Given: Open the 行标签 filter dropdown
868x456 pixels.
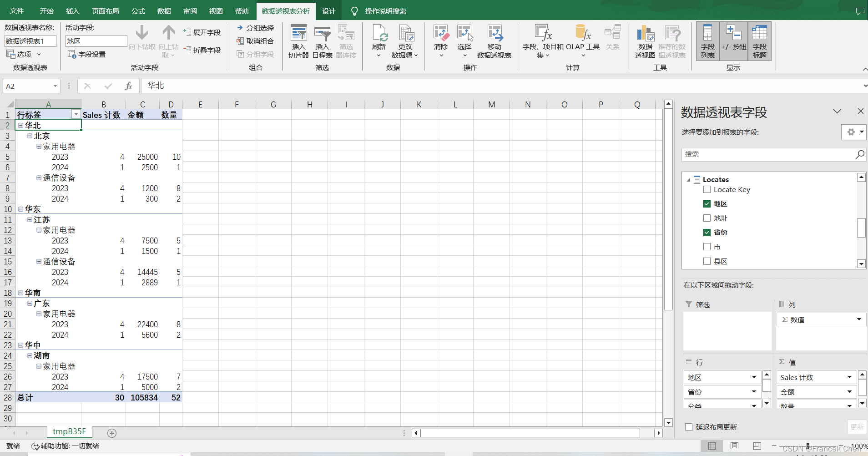Looking at the screenshot, I should pyautogui.click(x=76, y=115).
